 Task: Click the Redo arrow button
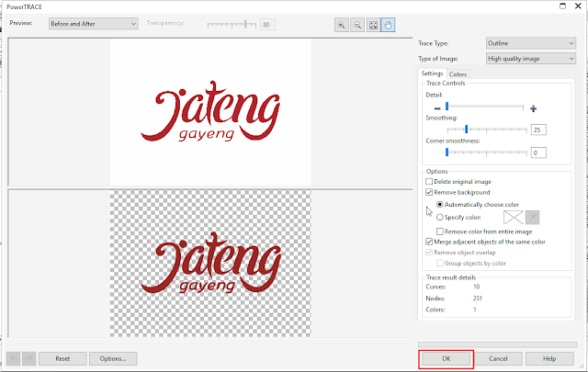point(28,358)
